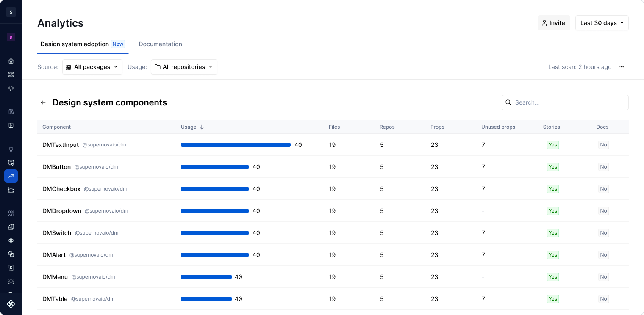Click the New badge on adoption tab
Screen dimensions: 644x315
(118, 44)
